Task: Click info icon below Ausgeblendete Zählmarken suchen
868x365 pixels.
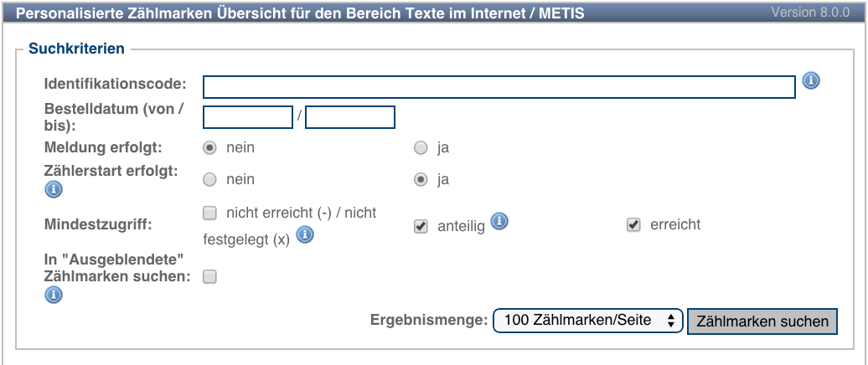Action: [53, 296]
